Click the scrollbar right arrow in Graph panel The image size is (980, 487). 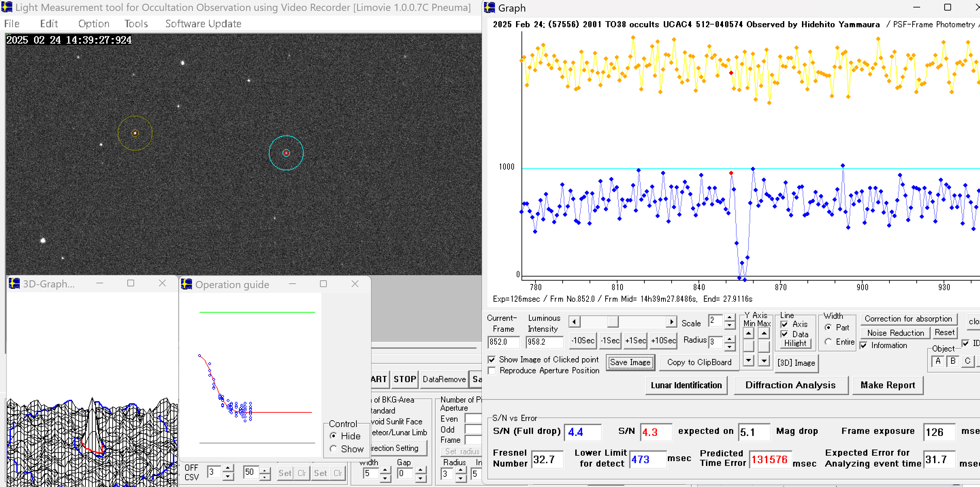[672, 322]
